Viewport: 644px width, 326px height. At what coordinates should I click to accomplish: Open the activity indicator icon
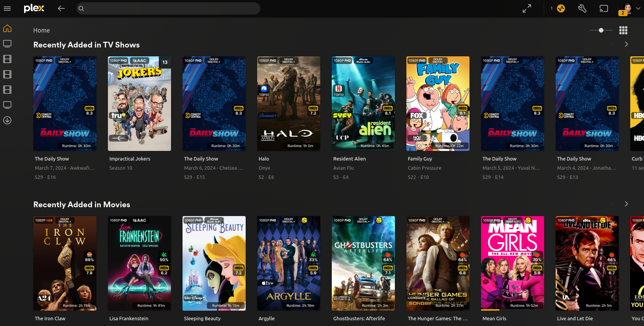point(561,8)
